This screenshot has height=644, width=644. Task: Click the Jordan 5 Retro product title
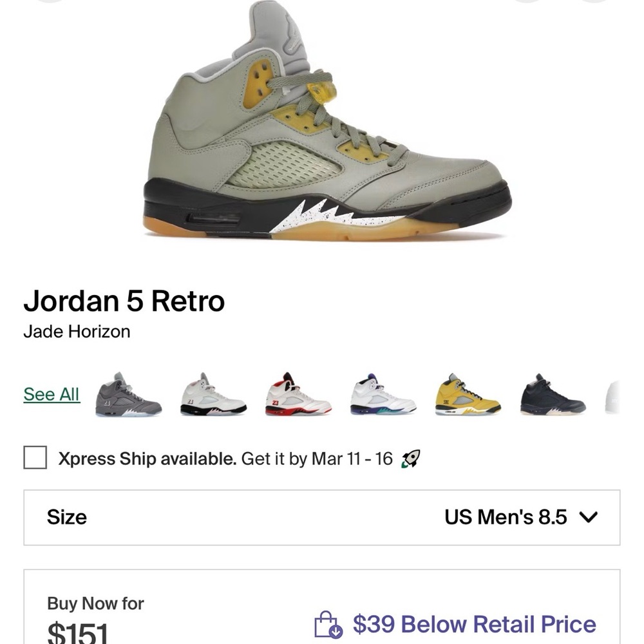(124, 300)
